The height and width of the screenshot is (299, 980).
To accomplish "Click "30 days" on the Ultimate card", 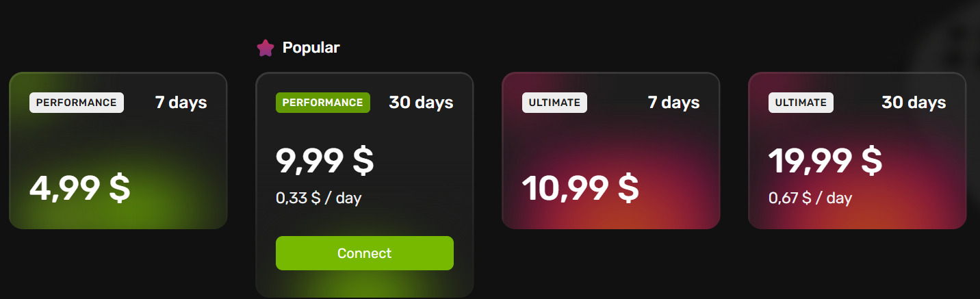I will coord(914,103).
